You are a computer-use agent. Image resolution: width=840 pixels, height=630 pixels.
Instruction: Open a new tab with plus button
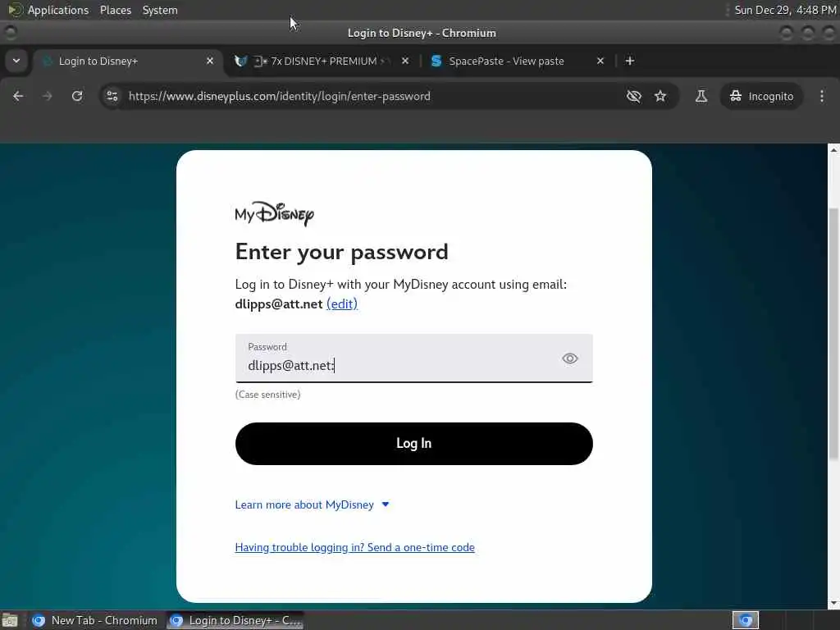click(x=630, y=61)
